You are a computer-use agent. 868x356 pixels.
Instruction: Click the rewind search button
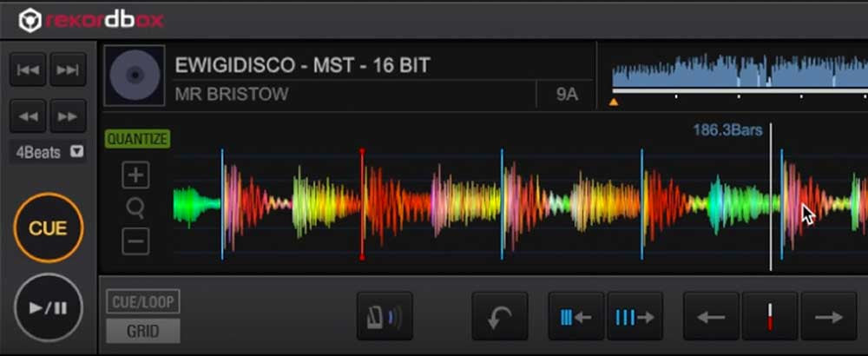(29, 116)
